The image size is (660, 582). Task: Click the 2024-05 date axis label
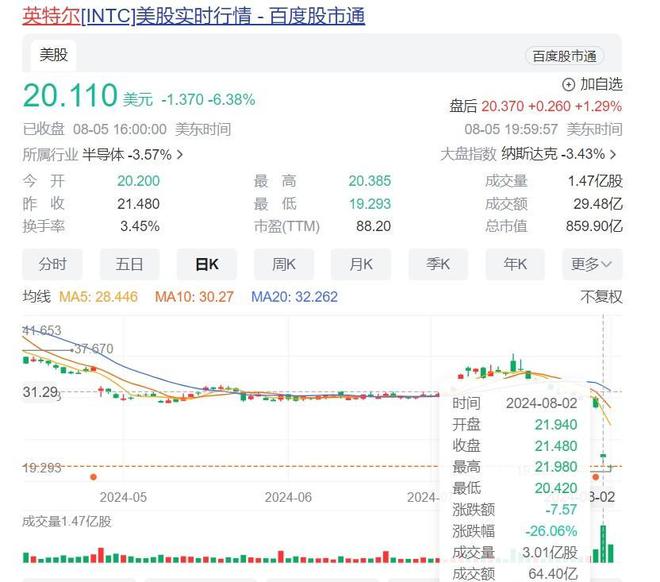coord(123,497)
